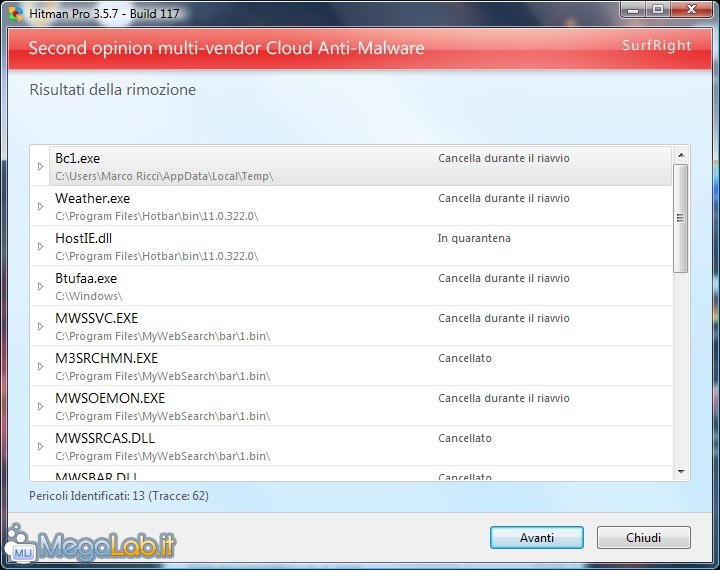This screenshot has height=570, width=720.
Task: Click the Hotbar path under HostIE.dll
Action: point(157,256)
